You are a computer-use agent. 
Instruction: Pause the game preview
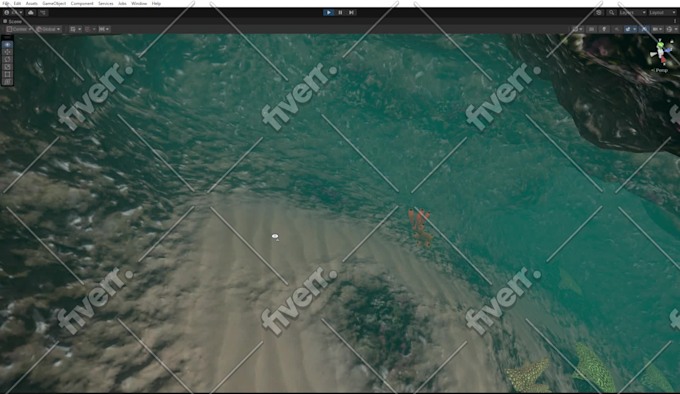click(340, 13)
